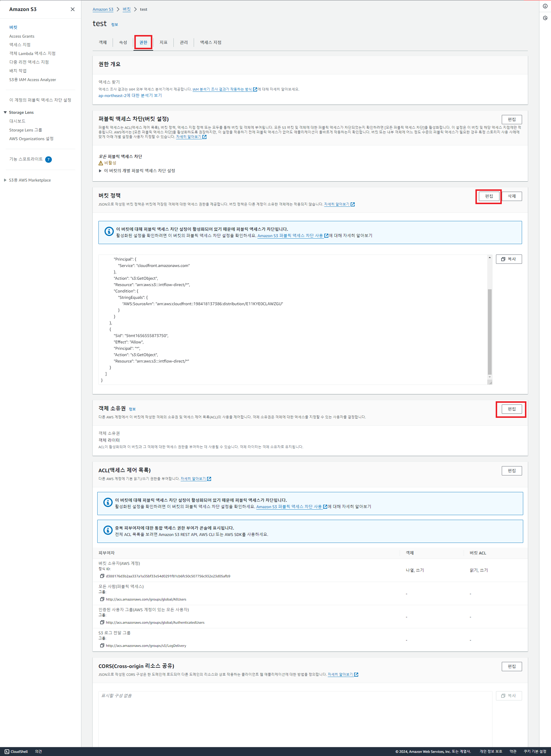This screenshot has width=551, height=756.
Task: Edit the block public access settings
Action: [x=512, y=119]
